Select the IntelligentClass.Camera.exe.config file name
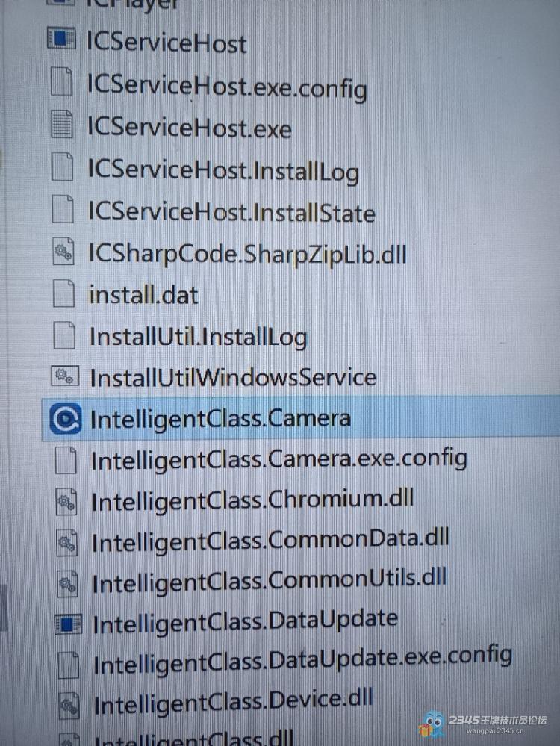This screenshot has height=746, width=560. (279, 459)
